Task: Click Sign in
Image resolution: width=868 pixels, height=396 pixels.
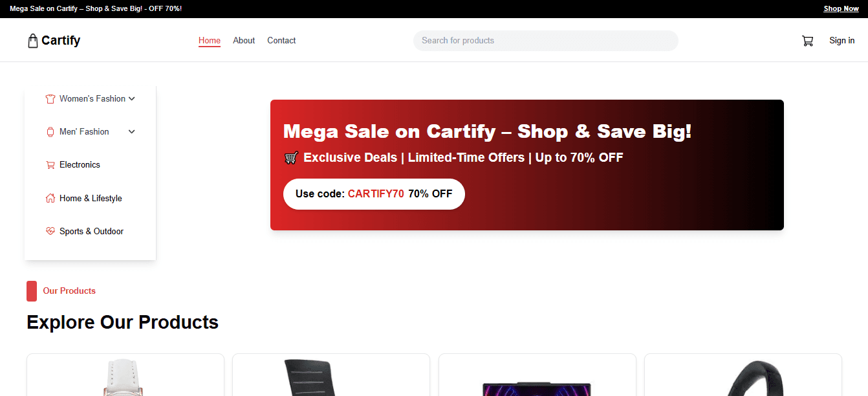Action: click(x=842, y=40)
